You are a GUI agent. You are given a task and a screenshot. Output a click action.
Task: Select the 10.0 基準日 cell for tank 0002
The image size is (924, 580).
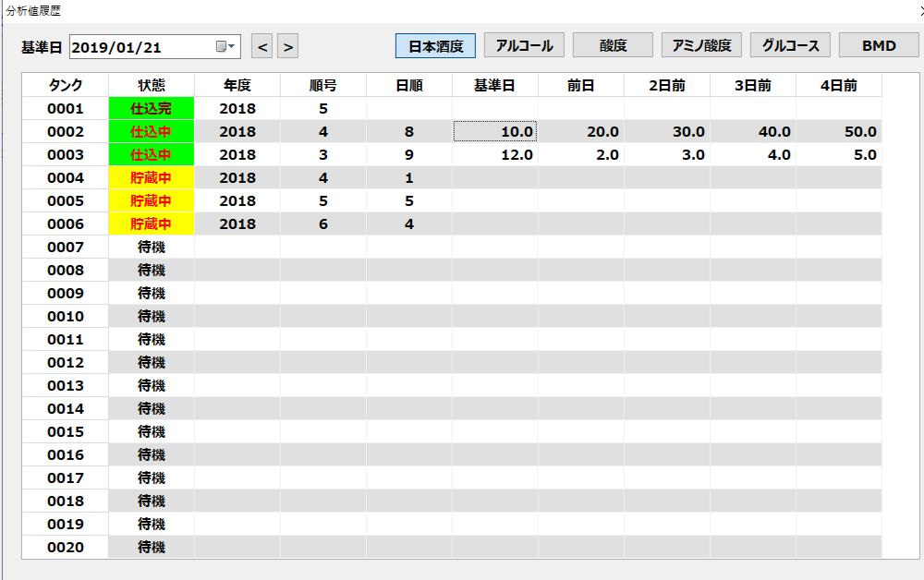click(494, 132)
